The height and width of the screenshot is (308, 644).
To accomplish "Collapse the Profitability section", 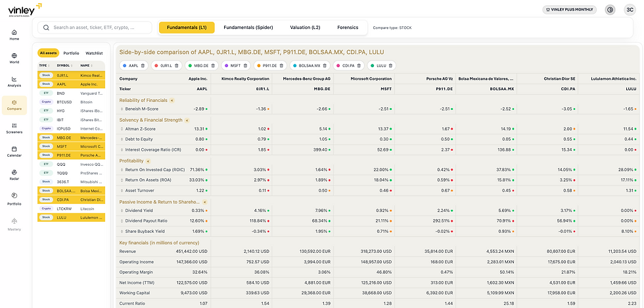I will click(149, 161).
